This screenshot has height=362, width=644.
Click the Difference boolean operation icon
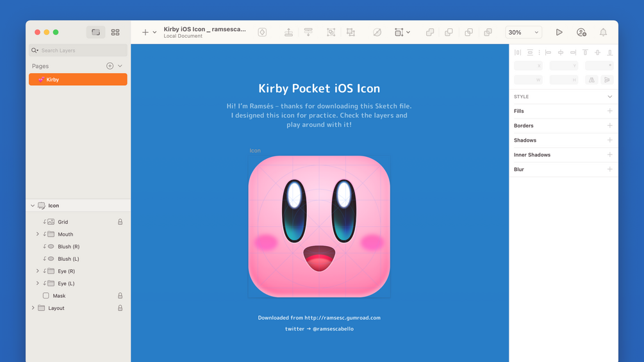488,32
